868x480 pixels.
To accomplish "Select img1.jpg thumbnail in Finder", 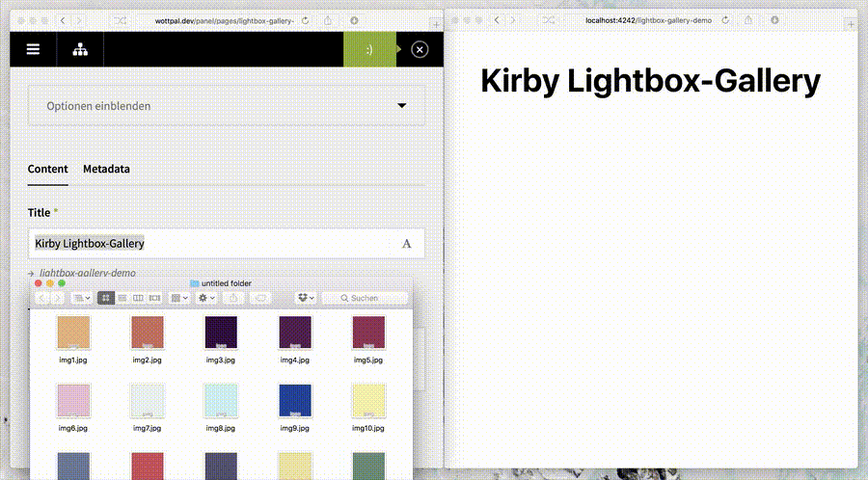I will point(73,333).
